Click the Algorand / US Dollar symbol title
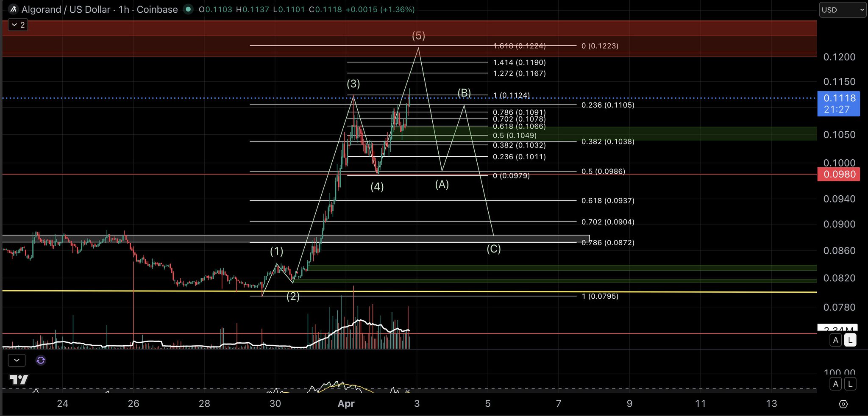 click(66, 9)
